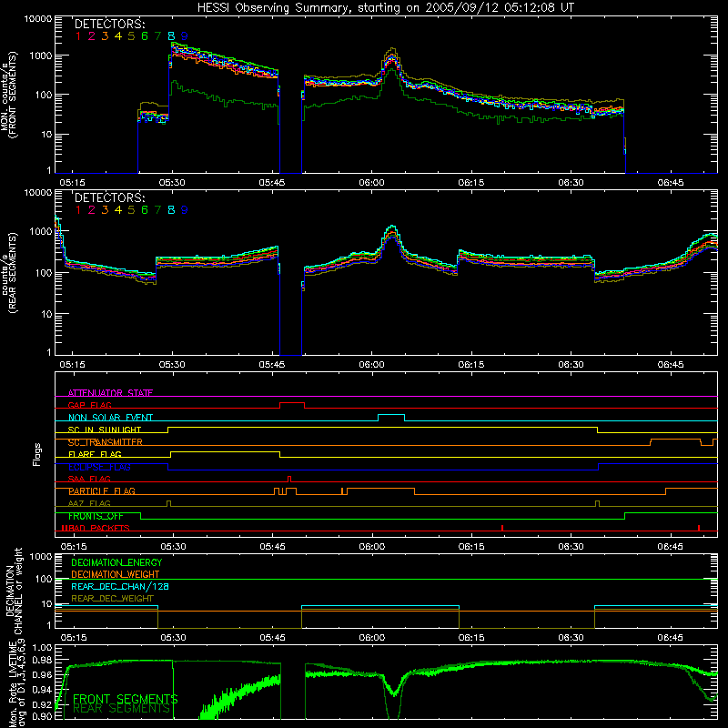Click DETECTORS: label in rear segments plot
The image size is (728, 728).
pyautogui.click(x=109, y=197)
